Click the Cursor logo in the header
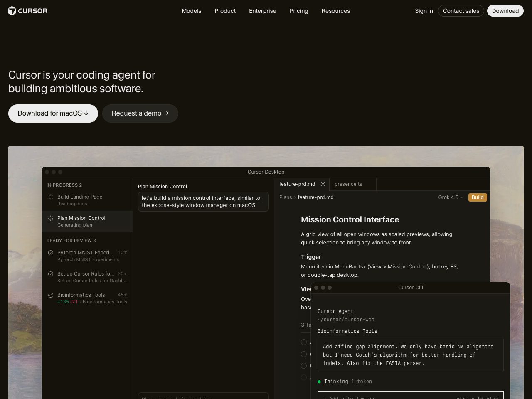Screen dimensions: 532x399 [28, 11]
